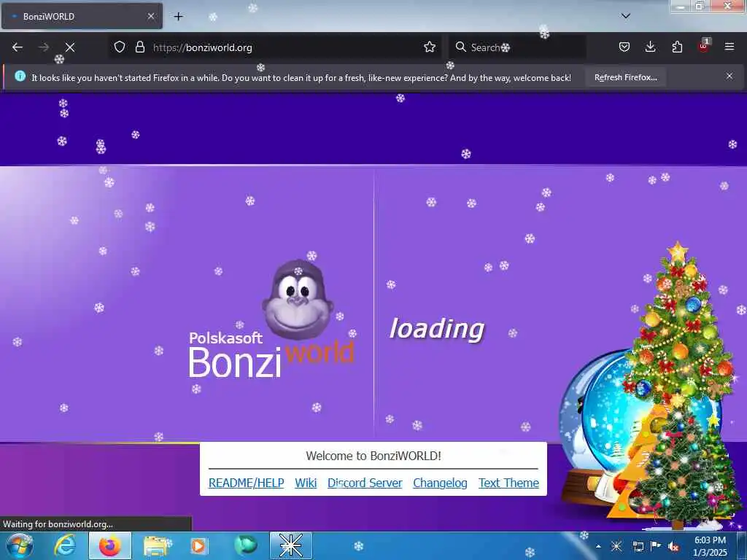Open the Extensions puzzle-piece menu
Screen dimensions: 747x560
pos(677,47)
